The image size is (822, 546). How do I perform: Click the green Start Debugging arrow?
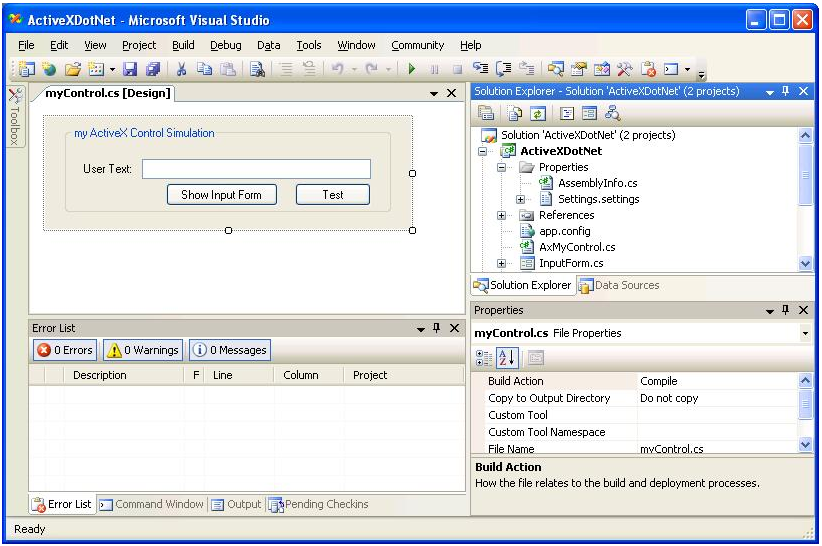(x=412, y=69)
